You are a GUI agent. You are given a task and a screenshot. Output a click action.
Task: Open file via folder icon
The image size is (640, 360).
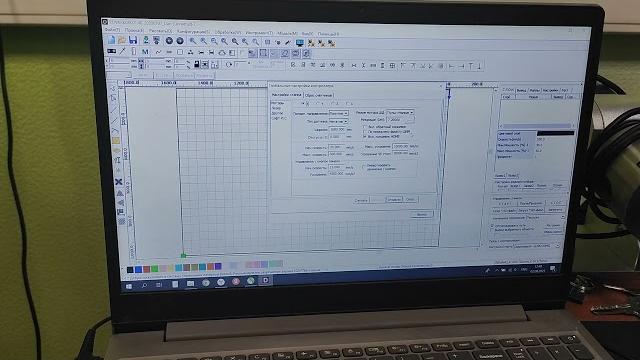click(x=122, y=40)
